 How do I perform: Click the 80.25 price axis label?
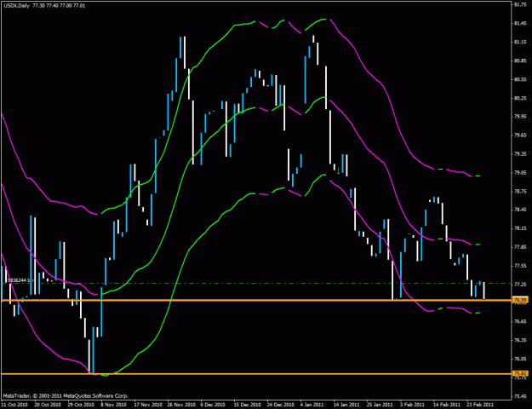point(520,99)
